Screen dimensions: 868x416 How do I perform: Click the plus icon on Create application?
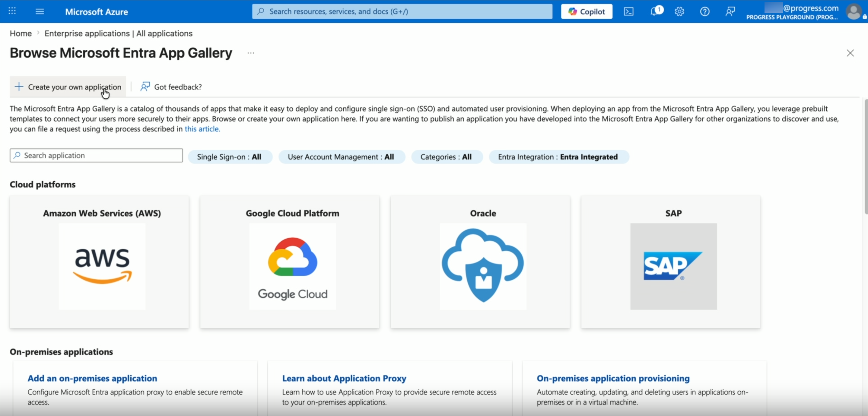(19, 87)
